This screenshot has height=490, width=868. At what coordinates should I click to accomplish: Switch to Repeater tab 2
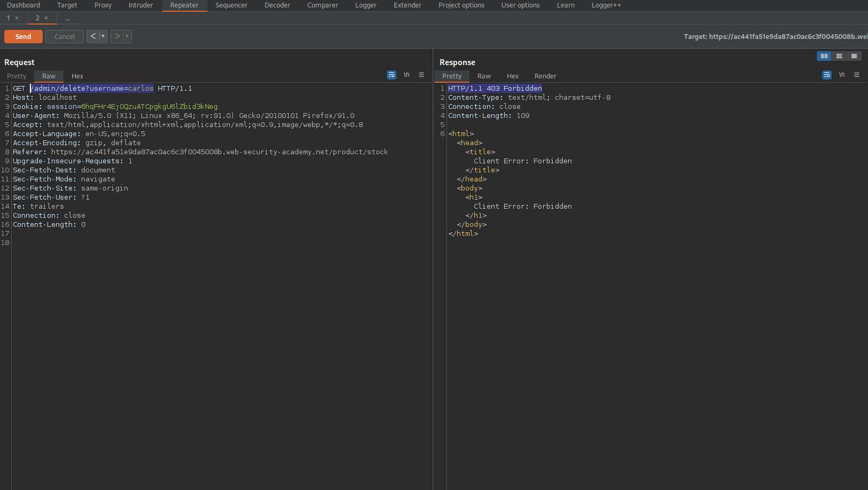pyautogui.click(x=37, y=18)
